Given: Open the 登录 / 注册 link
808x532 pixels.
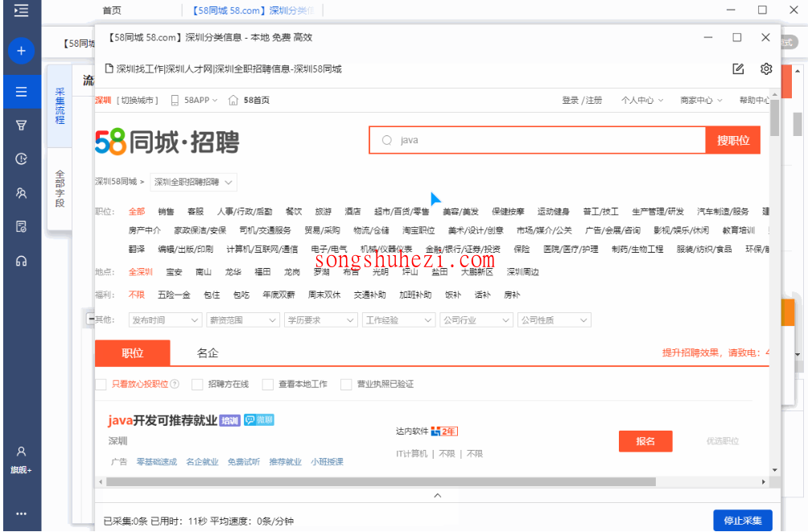Looking at the screenshot, I should 582,100.
